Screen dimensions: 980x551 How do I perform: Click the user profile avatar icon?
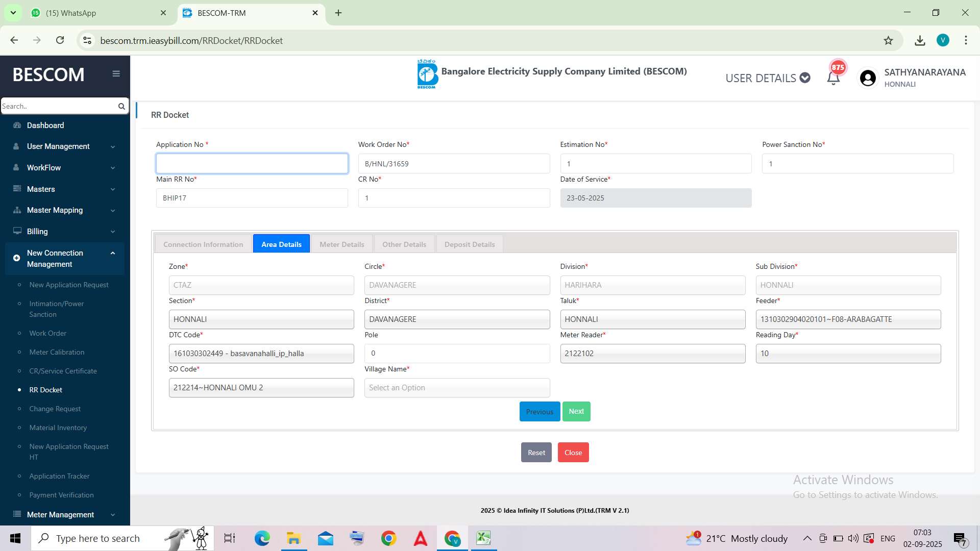(868, 78)
